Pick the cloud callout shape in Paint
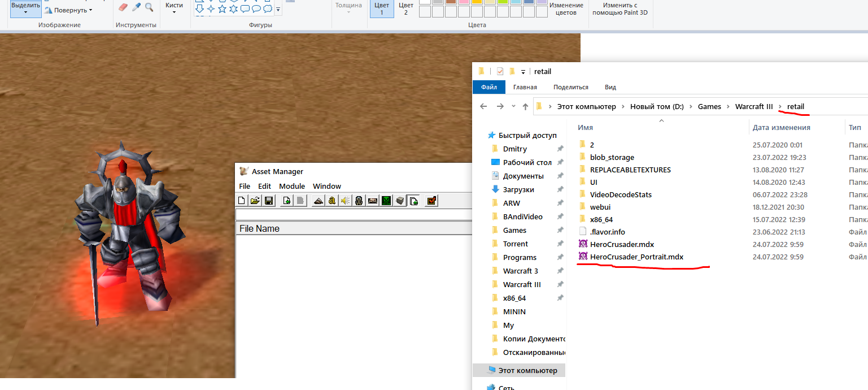 [x=268, y=8]
